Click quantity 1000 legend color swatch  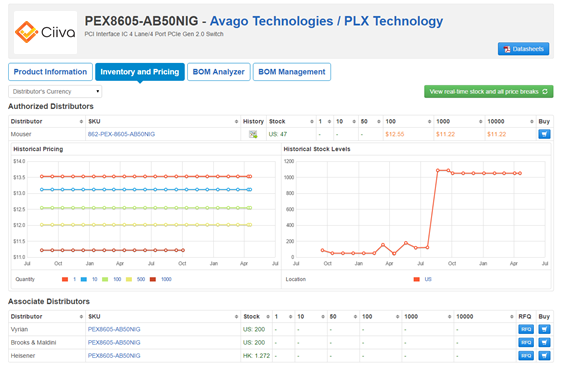[x=153, y=279]
